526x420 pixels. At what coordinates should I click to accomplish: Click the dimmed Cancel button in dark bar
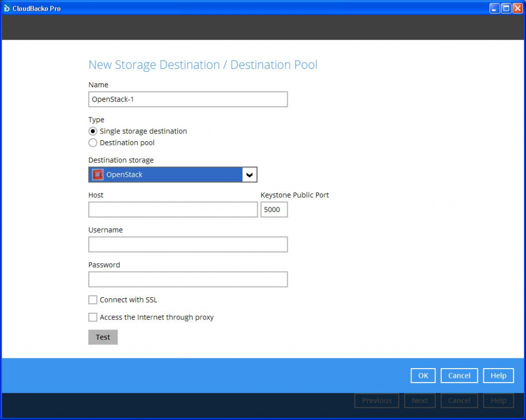coord(459,400)
